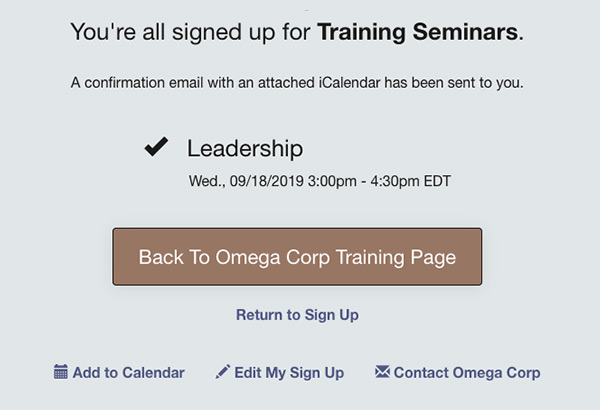Click the Wed., 09/18/2019 session date and time
The width and height of the screenshot is (600, 410).
320,181
